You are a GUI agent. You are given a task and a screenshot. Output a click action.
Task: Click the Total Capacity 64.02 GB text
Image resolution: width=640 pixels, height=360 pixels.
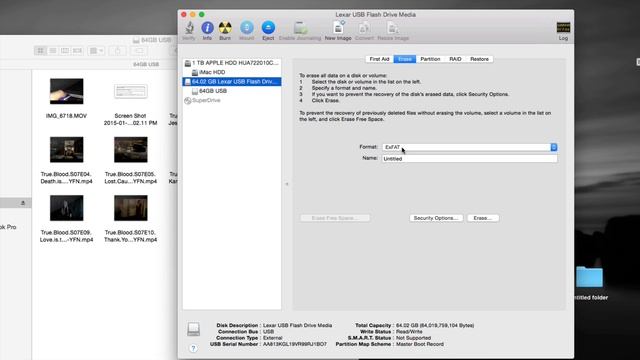(x=435, y=326)
